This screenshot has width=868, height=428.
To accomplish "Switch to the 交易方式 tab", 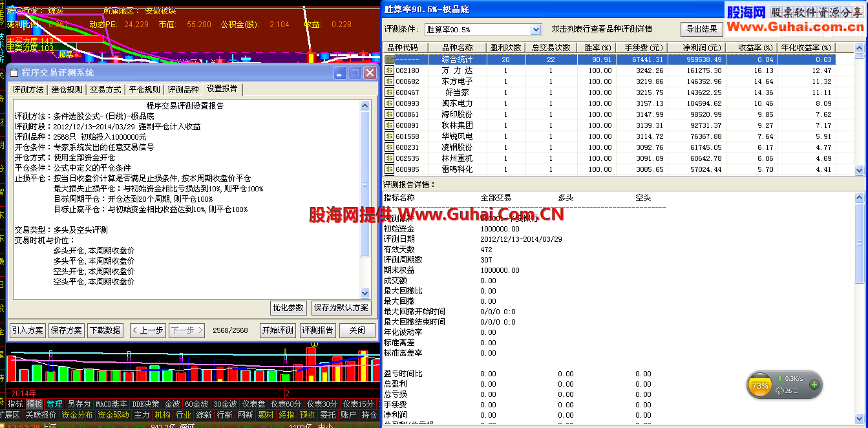I will (x=105, y=89).
